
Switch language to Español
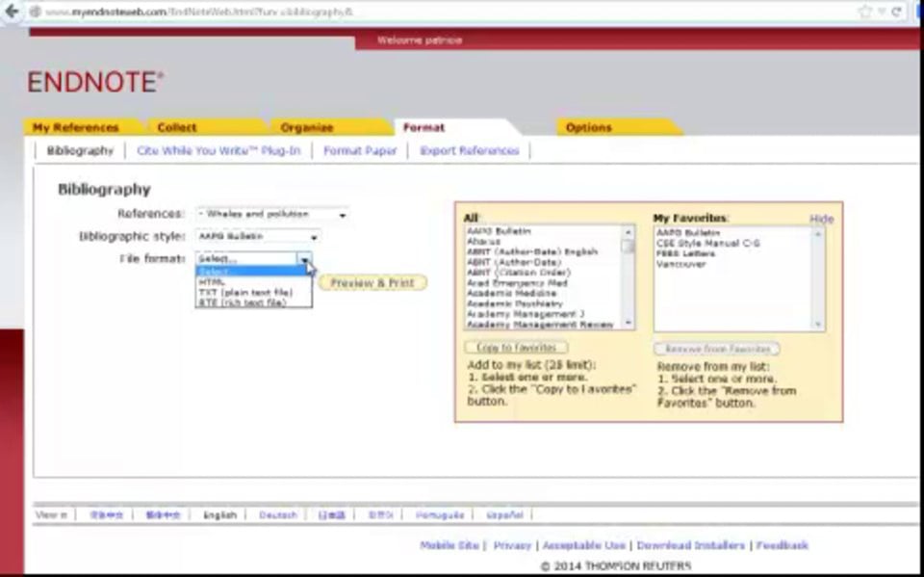coord(505,515)
